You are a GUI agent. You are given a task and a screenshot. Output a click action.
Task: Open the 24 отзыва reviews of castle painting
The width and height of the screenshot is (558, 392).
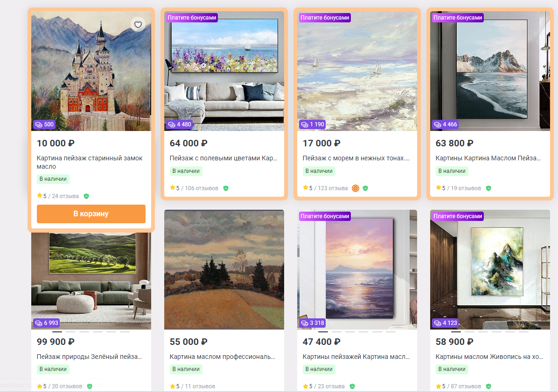[x=65, y=196]
